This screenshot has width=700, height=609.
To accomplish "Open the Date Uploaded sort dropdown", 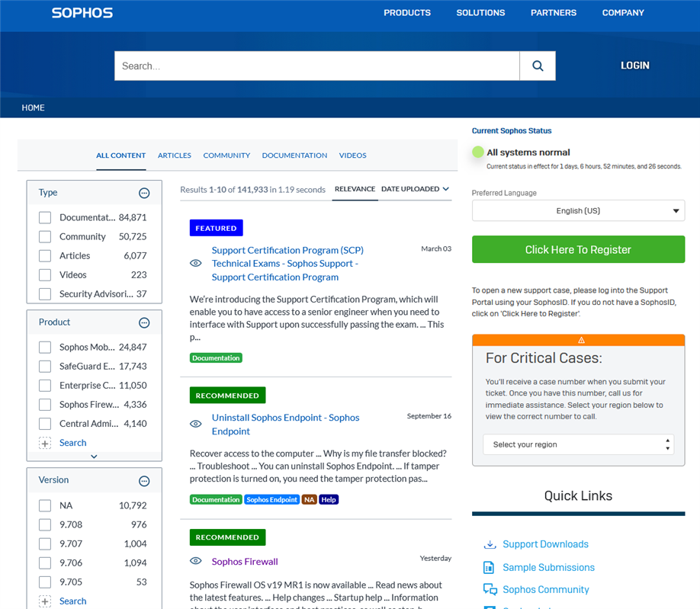I will point(415,189).
